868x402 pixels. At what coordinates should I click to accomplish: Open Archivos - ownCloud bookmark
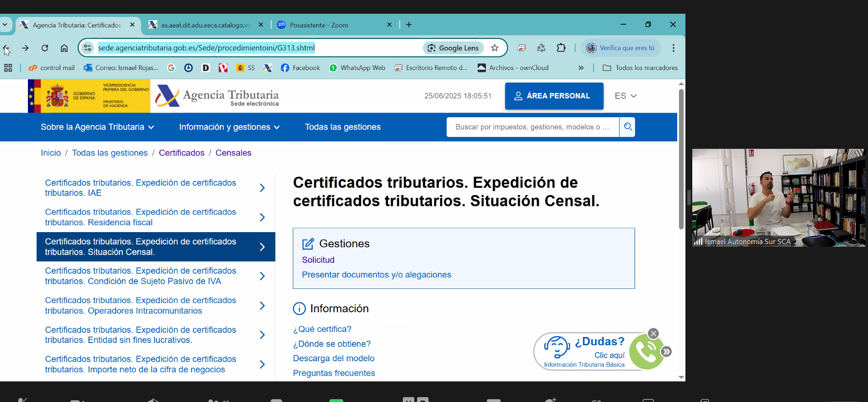coord(513,68)
